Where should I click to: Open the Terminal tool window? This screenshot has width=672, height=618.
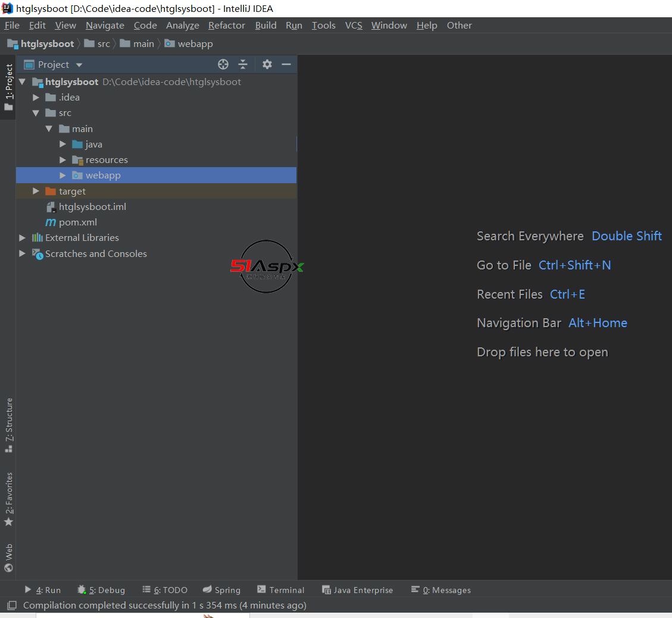(281, 589)
